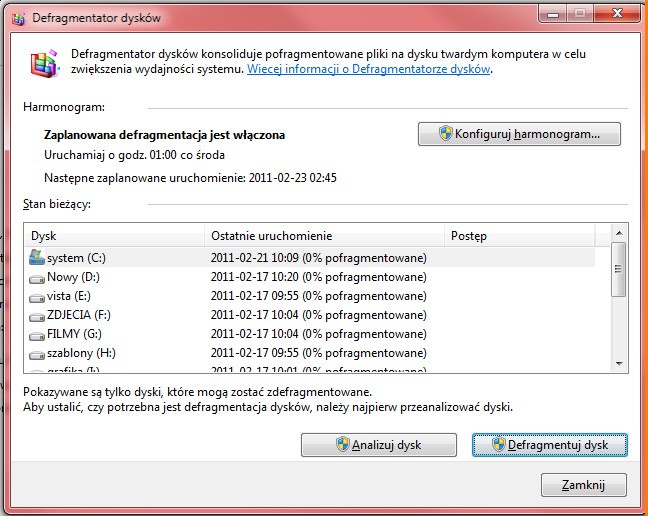Click the system (C:) drive icon
Viewport: 648px width, 516px height.
[38, 258]
